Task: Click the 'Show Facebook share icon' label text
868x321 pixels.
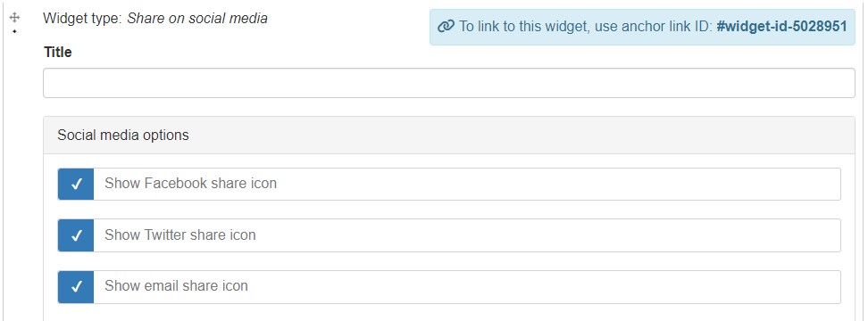Action: 190,184
